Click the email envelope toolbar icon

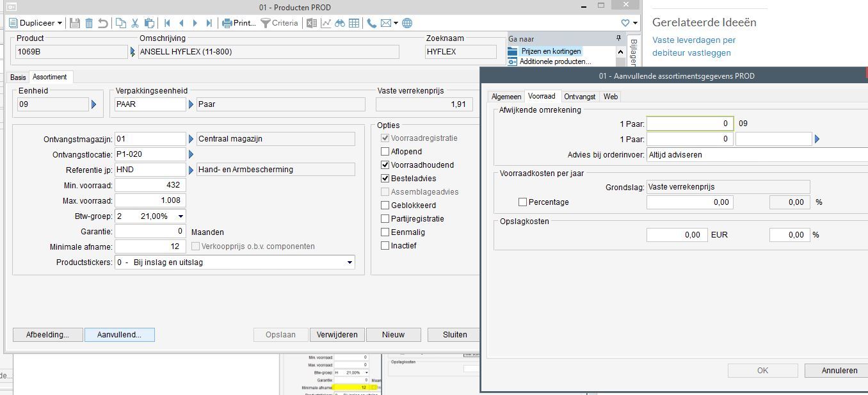pyautogui.click(x=386, y=23)
